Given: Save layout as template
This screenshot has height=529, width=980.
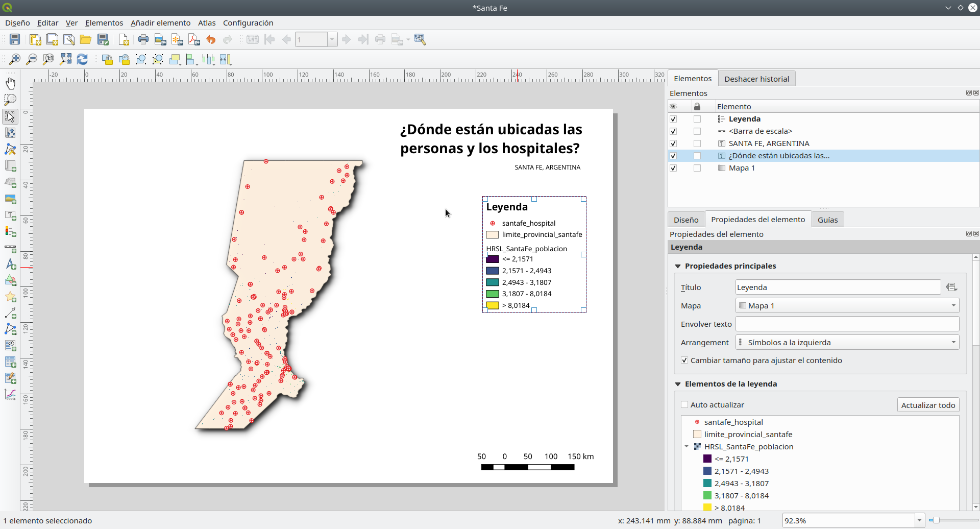Looking at the screenshot, I should point(103,39).
